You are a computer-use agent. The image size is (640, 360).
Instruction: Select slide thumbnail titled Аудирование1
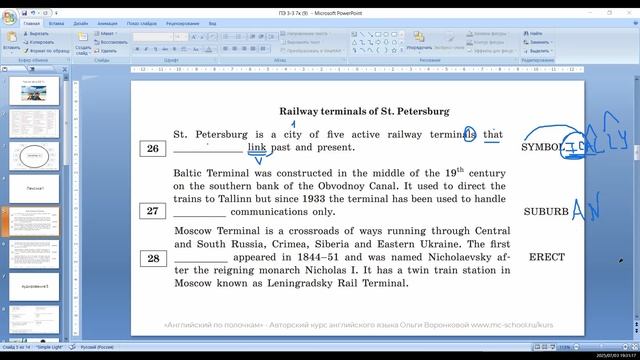(x=34, y=287)
